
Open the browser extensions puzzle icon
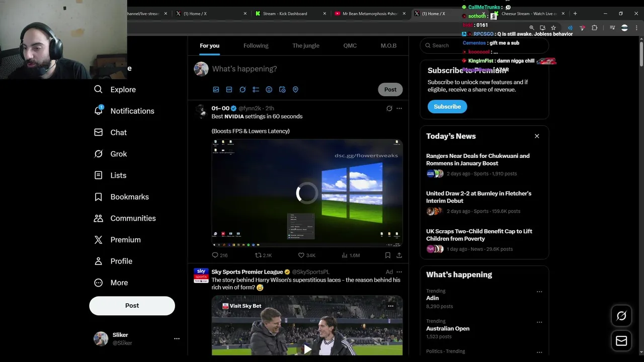(x=594, y=28)
